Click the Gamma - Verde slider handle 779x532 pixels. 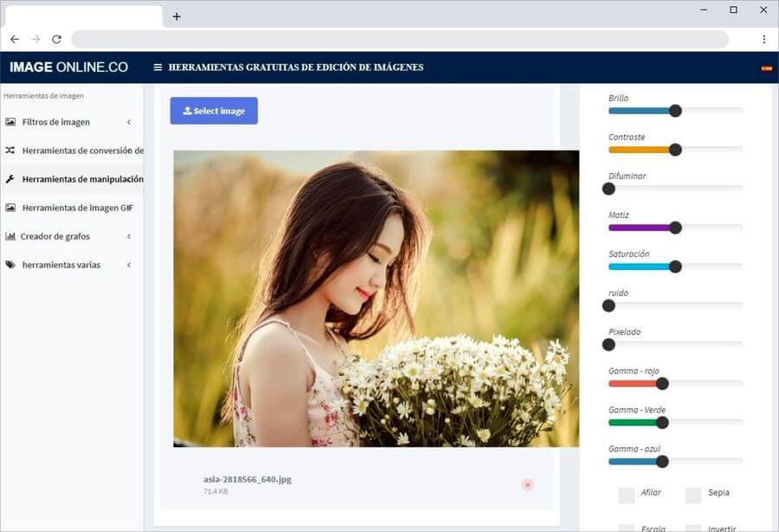coord(662,423)
